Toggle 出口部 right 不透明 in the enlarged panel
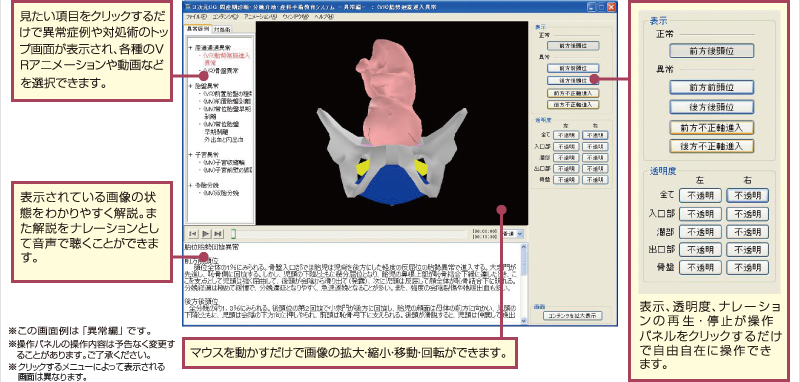Viewport: 800px width, 382px height. (747, 250)
